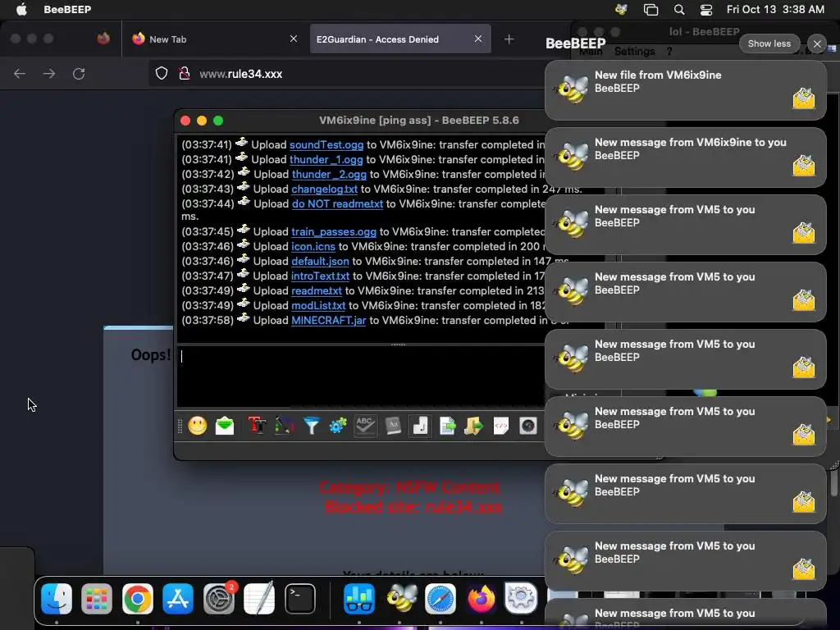Click the Stage Manager menu bar icon
The height and width of the screenshot is (630, 840).
pos(651,9)
